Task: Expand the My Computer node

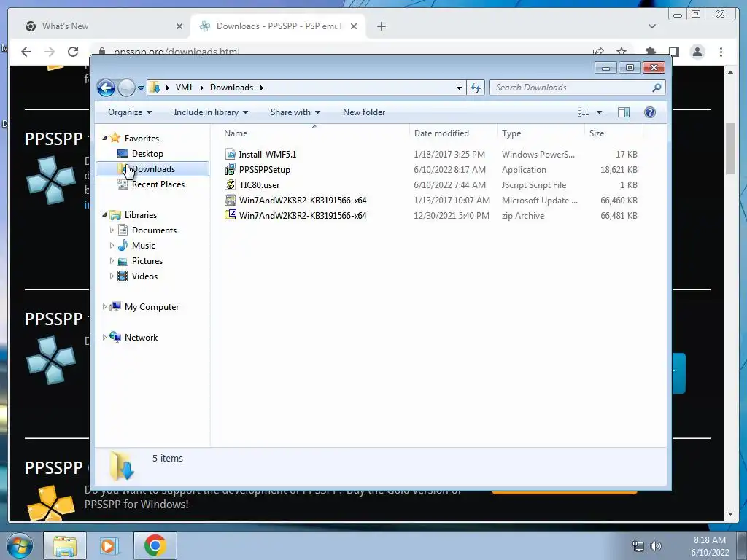Action: click(x=104, y=307)
